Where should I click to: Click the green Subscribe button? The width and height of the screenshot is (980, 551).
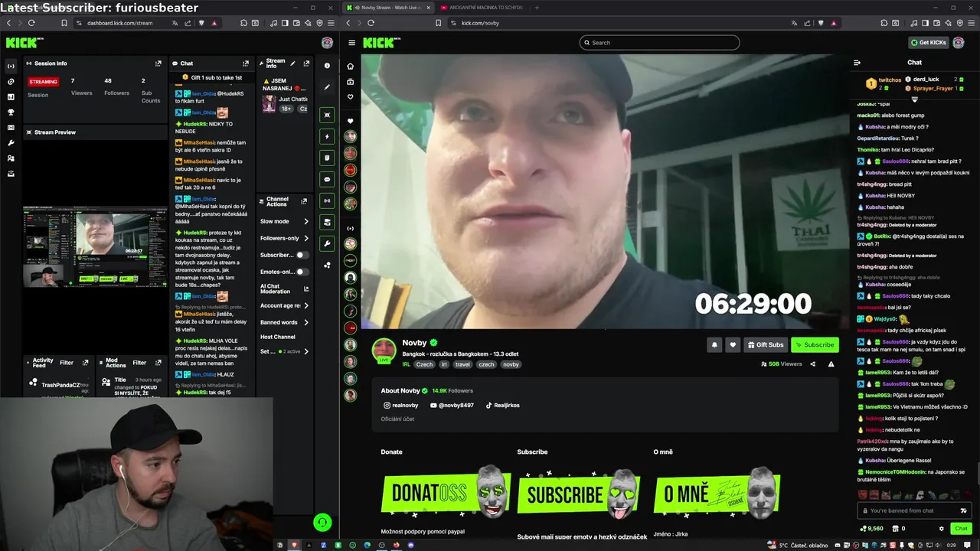coord(815,344)
